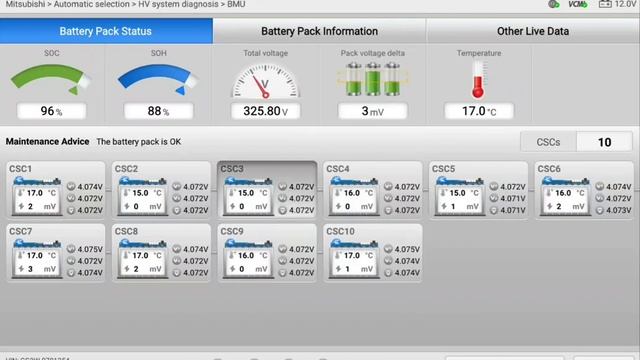
Task: Click CSC7 first cell voltage 4.075V
Action: [90, 249]
